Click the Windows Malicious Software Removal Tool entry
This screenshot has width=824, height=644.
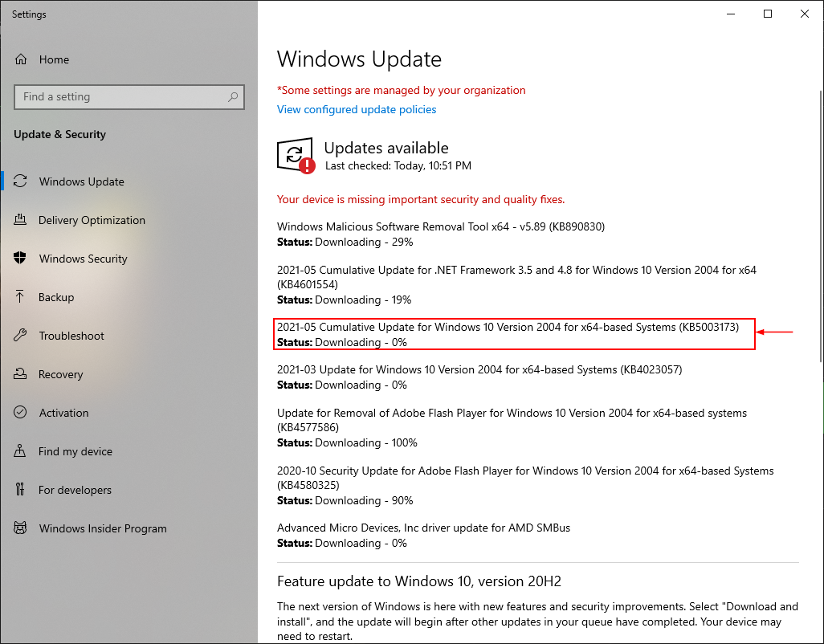[441, 226]
